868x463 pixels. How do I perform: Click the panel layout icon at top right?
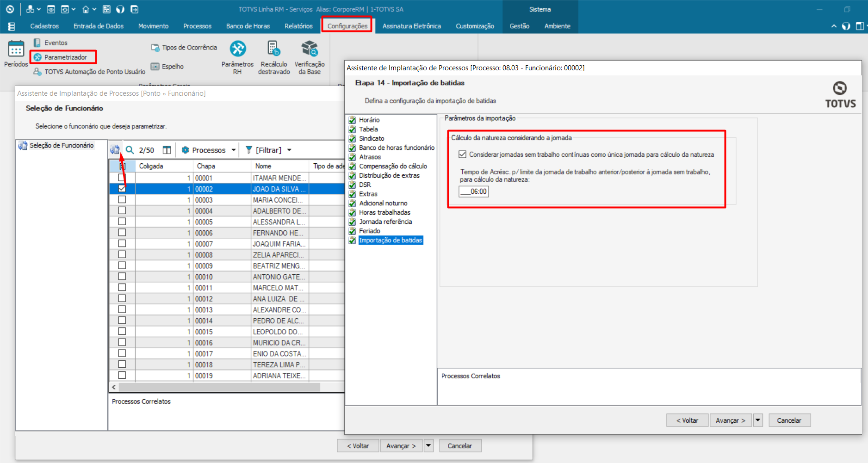coord(860,26)
